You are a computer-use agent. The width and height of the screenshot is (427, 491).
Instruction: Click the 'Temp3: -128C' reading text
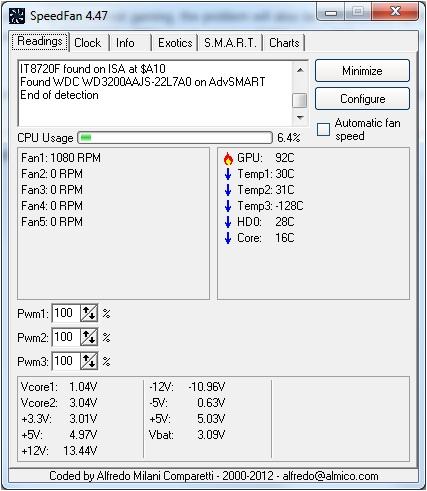tap(270, 206)
